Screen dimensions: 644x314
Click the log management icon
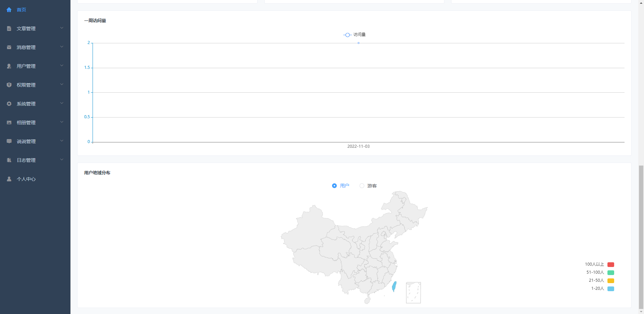click(x=9, y=160)
